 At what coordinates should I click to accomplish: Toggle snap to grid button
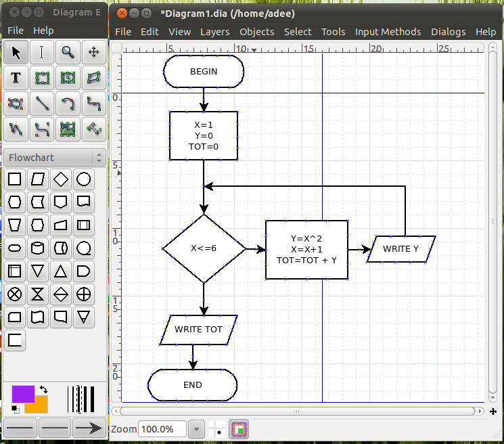pyautogui.click(x=216, y=429)
